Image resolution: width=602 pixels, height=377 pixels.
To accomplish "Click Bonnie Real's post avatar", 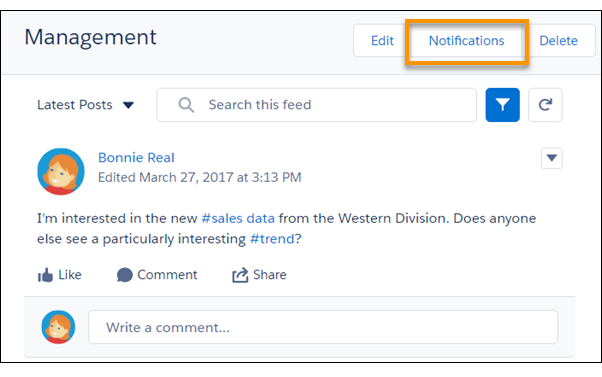I will 61,172.
